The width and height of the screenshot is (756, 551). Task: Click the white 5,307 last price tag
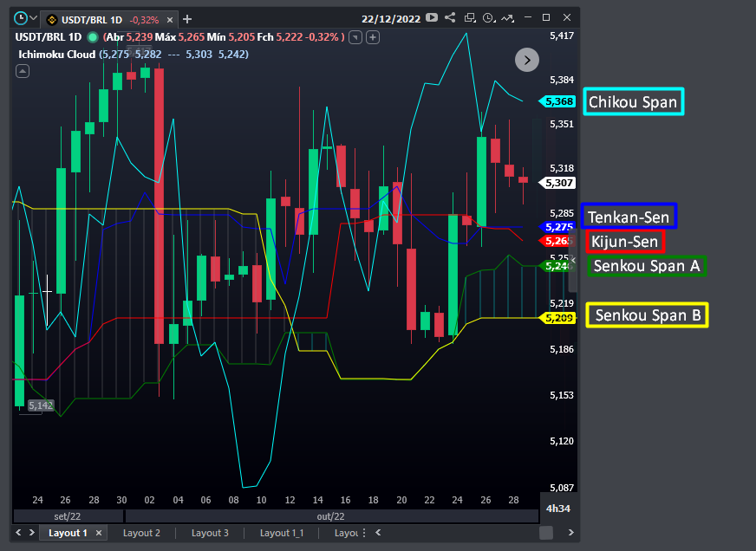click(557, 183)
